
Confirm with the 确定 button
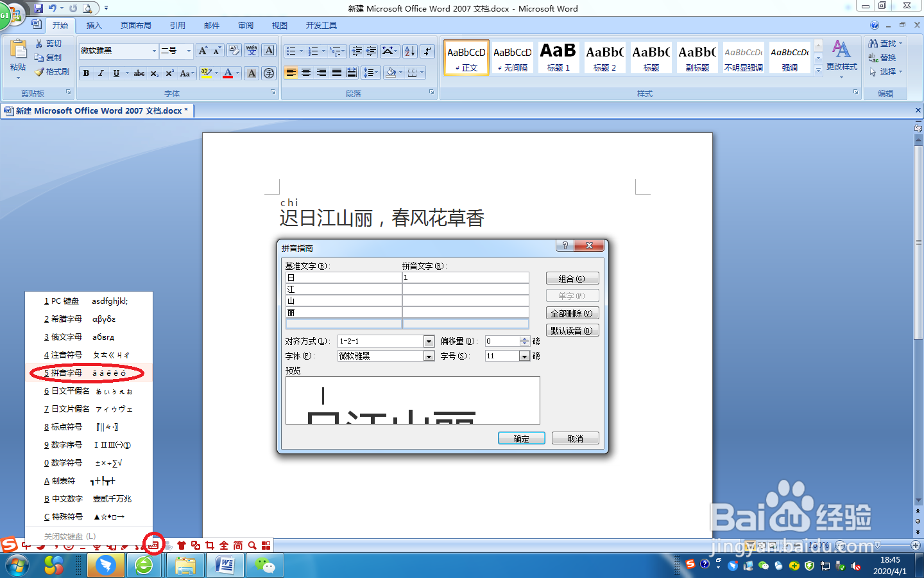(520, 437)
